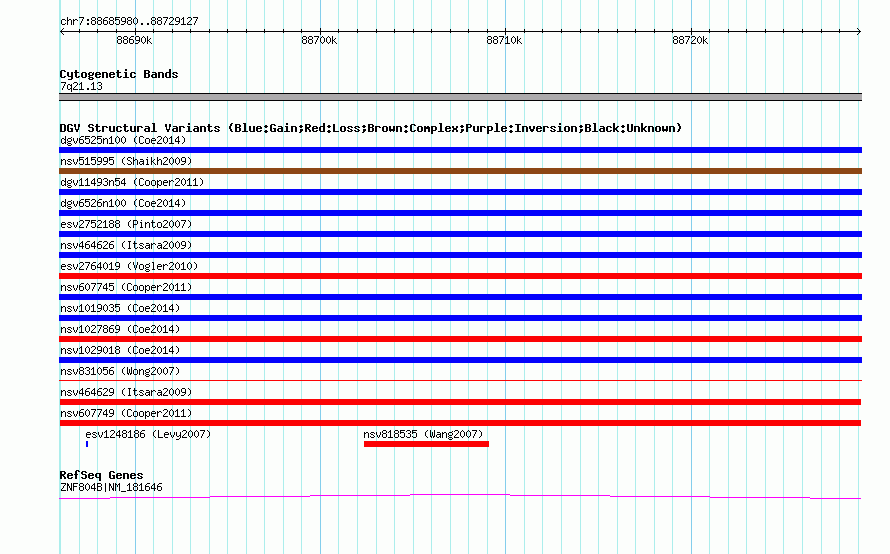The height and width of the screenshot is (554, 890).
Task: Open the dgv11493n54 (Cooper2011) label
Action: [x=132, y=182]
